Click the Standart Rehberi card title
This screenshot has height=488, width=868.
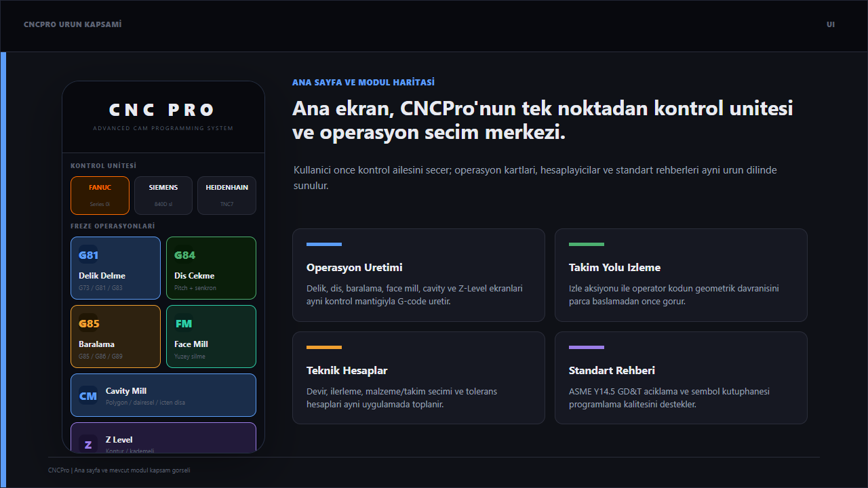(x=612, y=371)
